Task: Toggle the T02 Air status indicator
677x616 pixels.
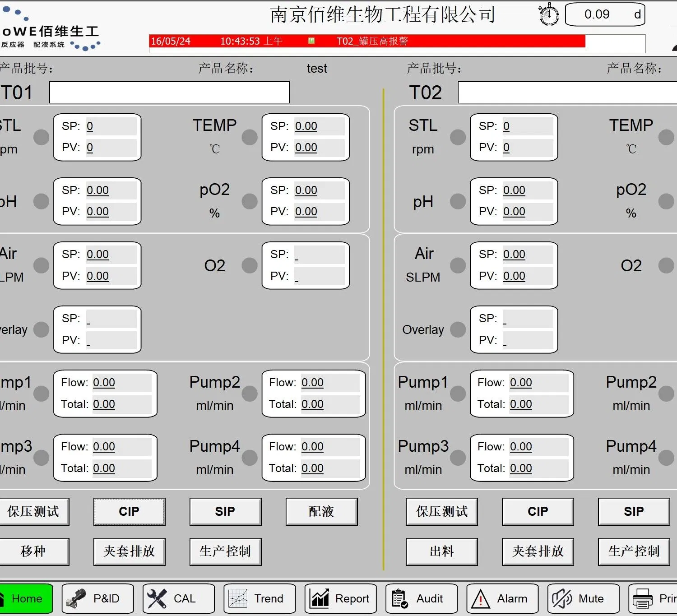Action: 458,265
